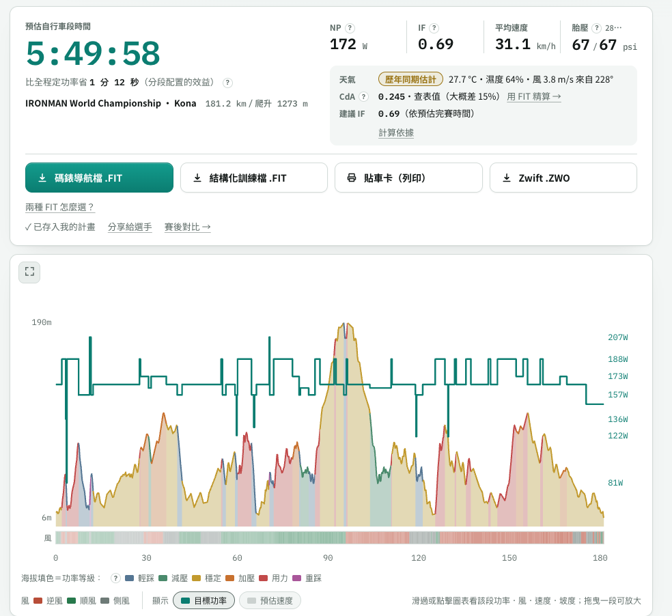This screenshot has width=672, height=616.
Task: Click download icon on Zwift .ZWO
Action: (507, 178)
